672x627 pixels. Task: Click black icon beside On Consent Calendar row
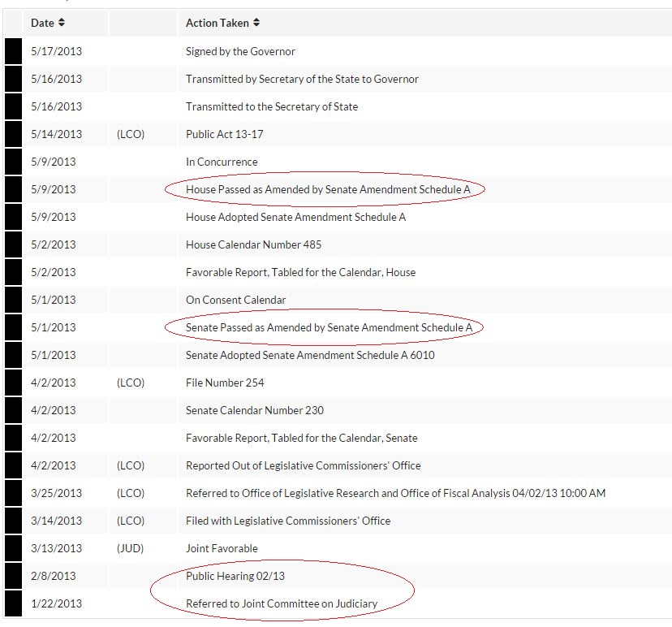click(13, 300)
